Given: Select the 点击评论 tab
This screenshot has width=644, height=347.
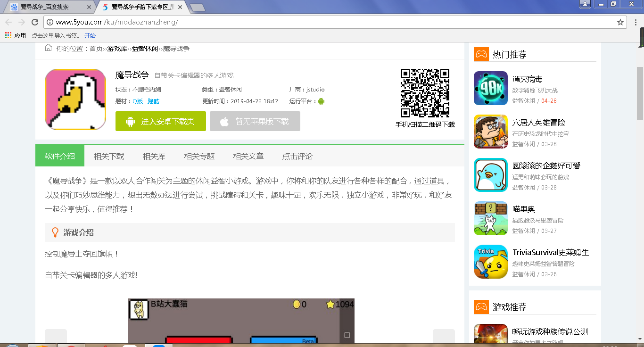Looking at the screenshot, I should click(x=297, y=156).
